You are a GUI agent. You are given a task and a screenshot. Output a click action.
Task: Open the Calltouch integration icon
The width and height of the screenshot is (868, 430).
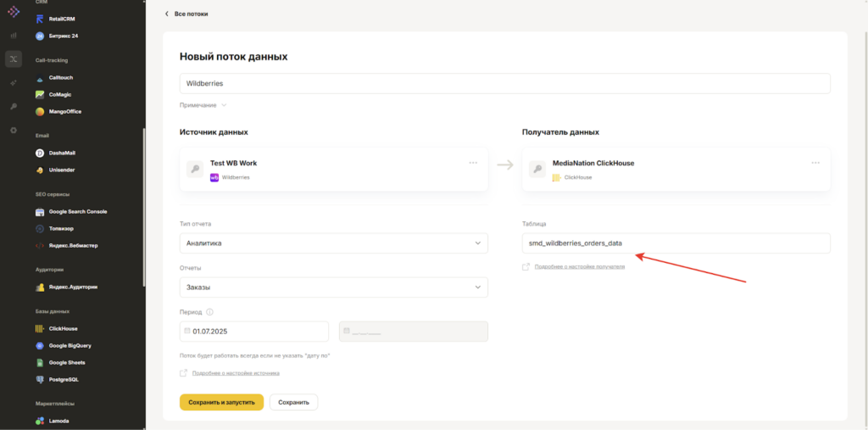click(40, 78)
